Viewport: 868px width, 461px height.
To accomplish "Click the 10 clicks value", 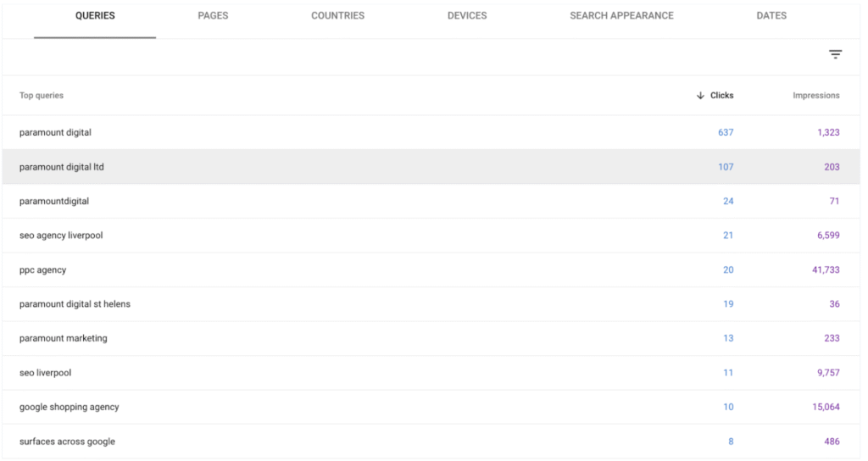I will coord(728,407).
